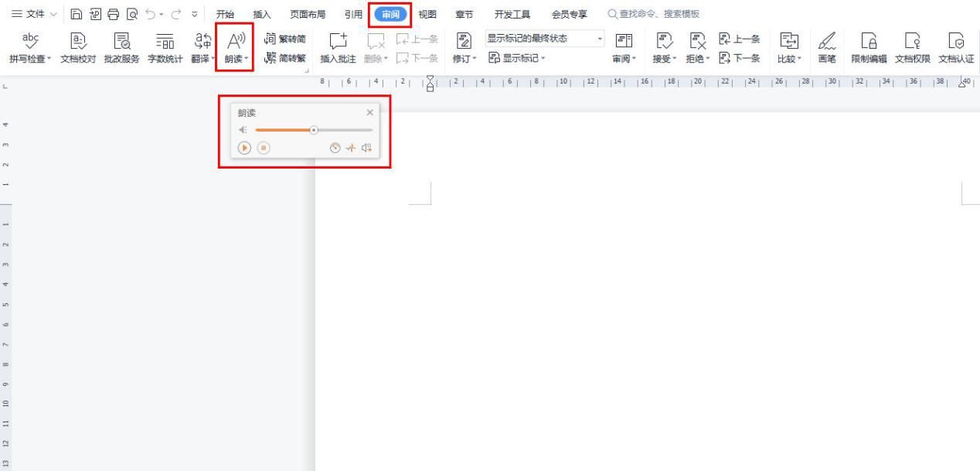Open the 引用 tab
The height and width of the screenshot is (471, 980).
coord(353,14)
